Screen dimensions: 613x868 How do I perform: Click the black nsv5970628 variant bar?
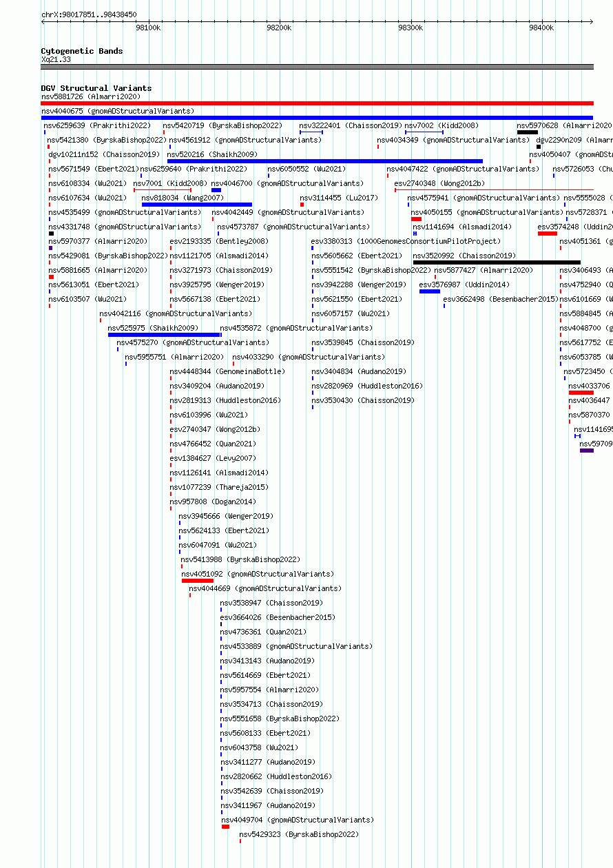(528, 132)
